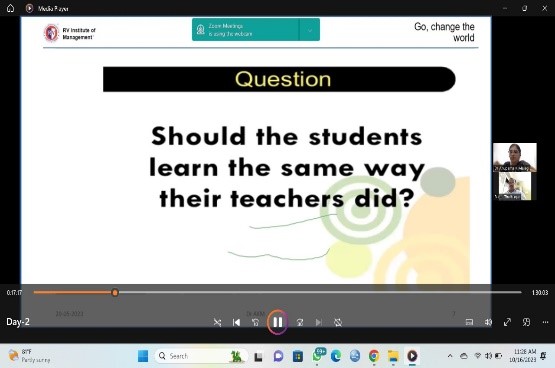Pause the video playback
555x368 pixels.
point(278,322)
